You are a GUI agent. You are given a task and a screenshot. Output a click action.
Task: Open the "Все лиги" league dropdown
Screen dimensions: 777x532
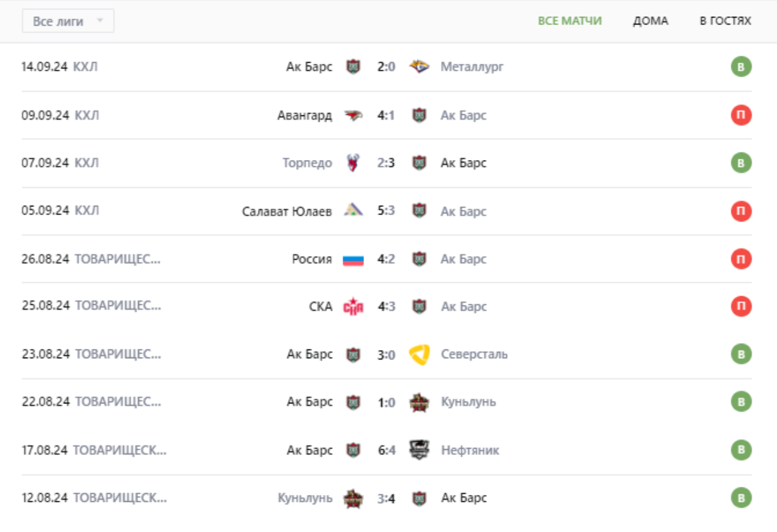point(68,21)
